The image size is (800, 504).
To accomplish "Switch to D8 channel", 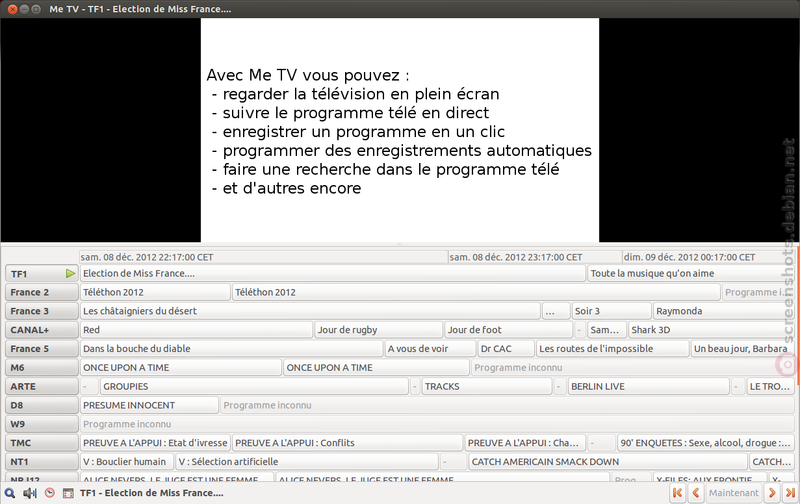I will tap(41, 406).
